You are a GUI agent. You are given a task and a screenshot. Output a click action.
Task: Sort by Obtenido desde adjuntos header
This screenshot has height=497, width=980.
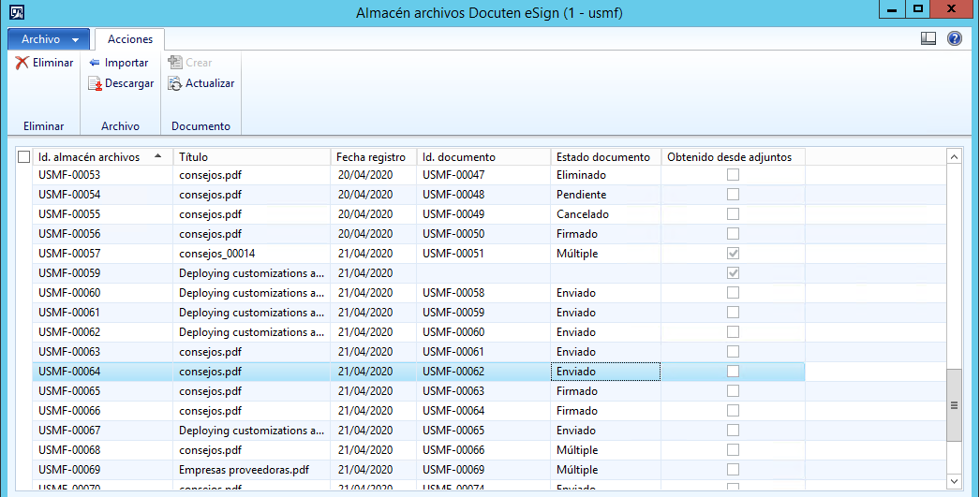(733, 157)
